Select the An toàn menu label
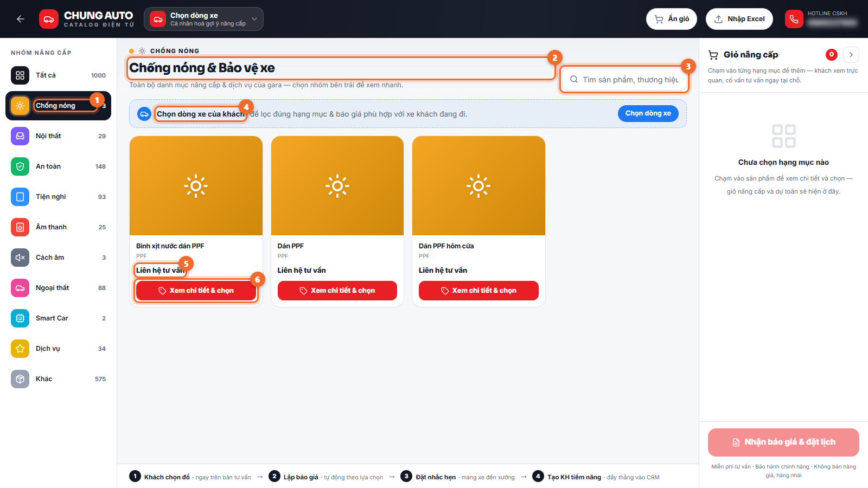 48,166
